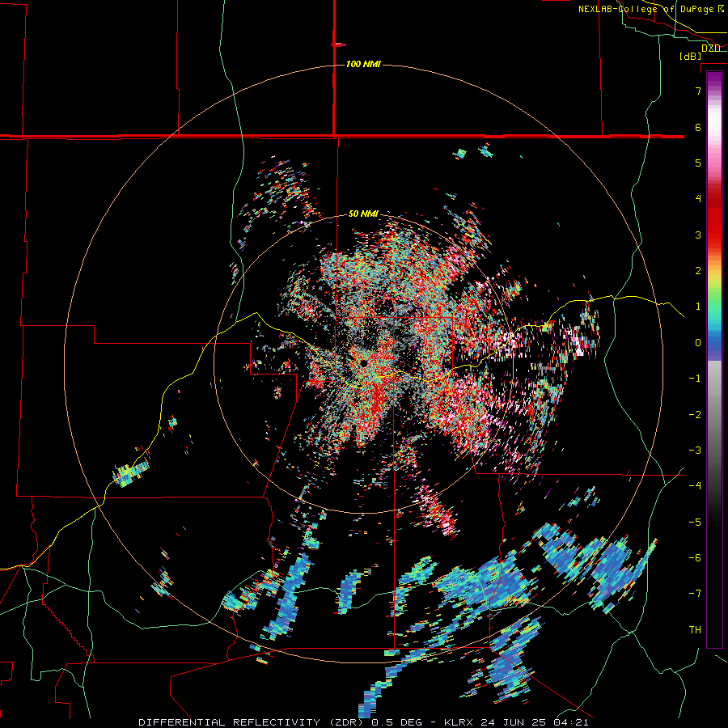Pick the "-5" tick label on the scale

(x=695, y=523)
